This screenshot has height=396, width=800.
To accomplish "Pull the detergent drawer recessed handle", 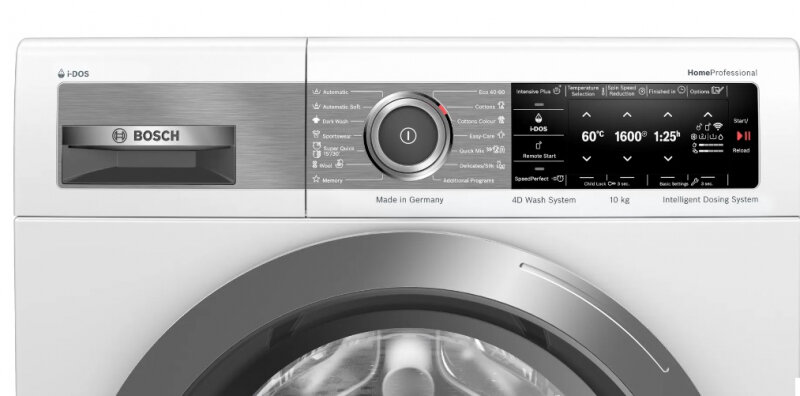I will click(x=148, y=166).
